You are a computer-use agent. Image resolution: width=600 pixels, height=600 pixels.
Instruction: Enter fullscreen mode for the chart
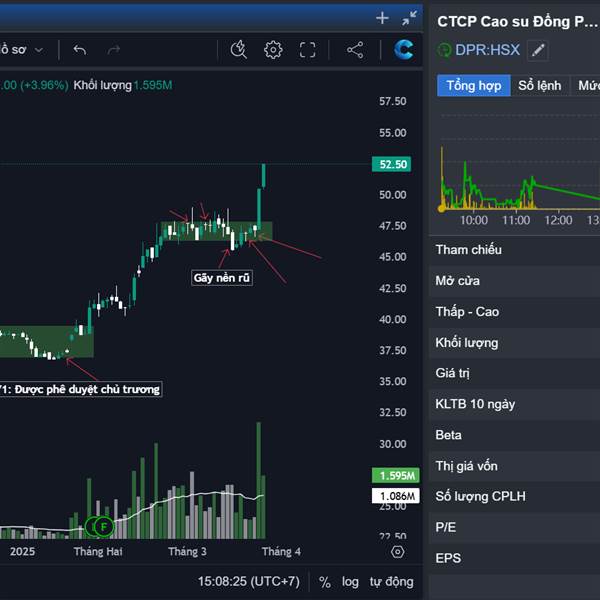[307, 50]
